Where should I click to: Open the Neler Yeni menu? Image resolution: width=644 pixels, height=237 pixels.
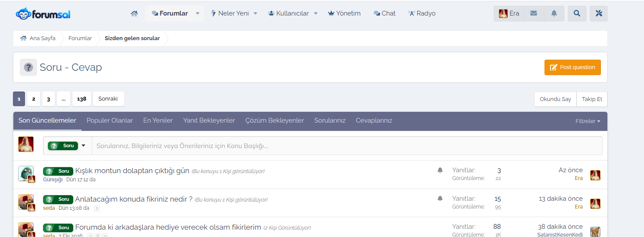pyautogui.click(x=229, y=13)
